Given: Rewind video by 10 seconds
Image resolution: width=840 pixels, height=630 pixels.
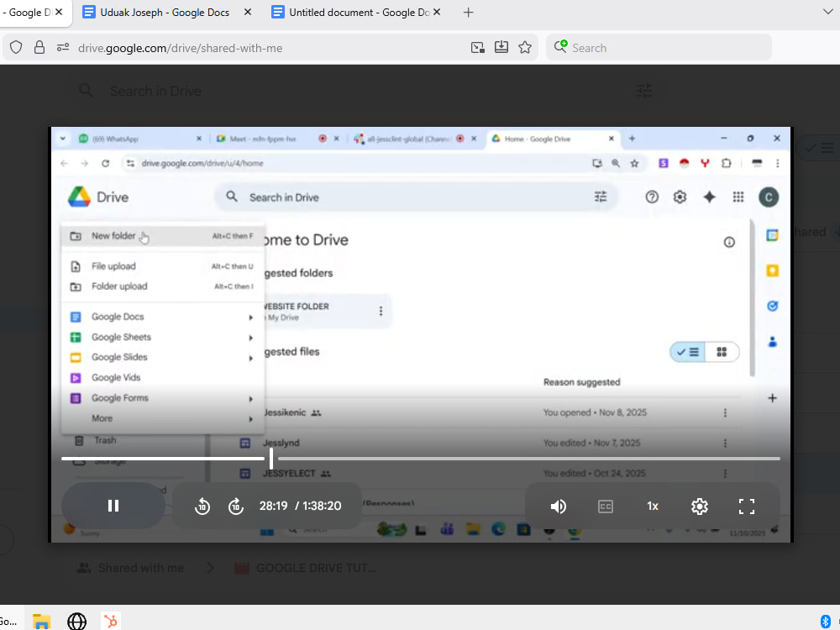Looking at the screenshot, I should tap(202, 507).
